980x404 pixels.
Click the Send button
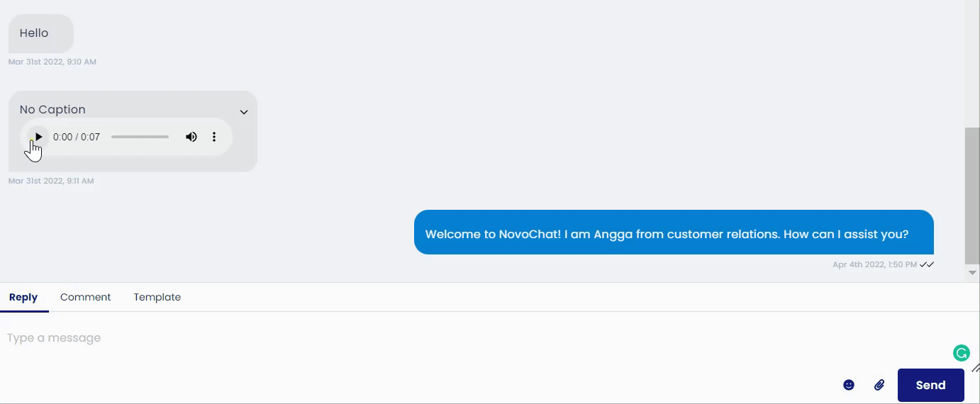point(931,385)
